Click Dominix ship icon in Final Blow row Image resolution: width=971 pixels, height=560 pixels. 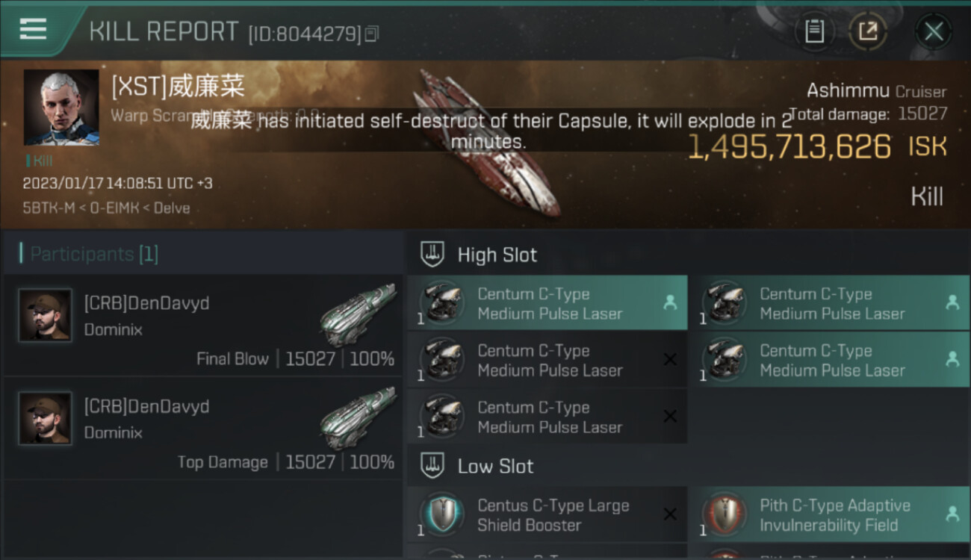[358, 314]
